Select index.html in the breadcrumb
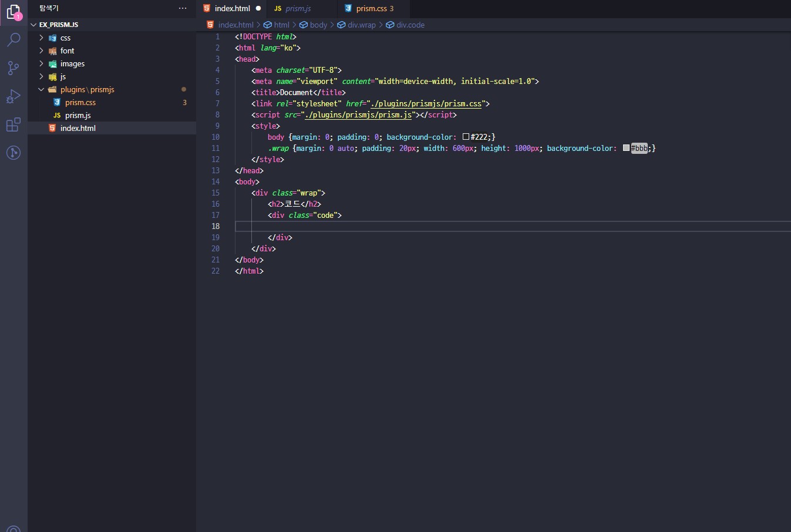Image resolution: width=791 pixels, height=532 pixels. click(x=235, y=25)
